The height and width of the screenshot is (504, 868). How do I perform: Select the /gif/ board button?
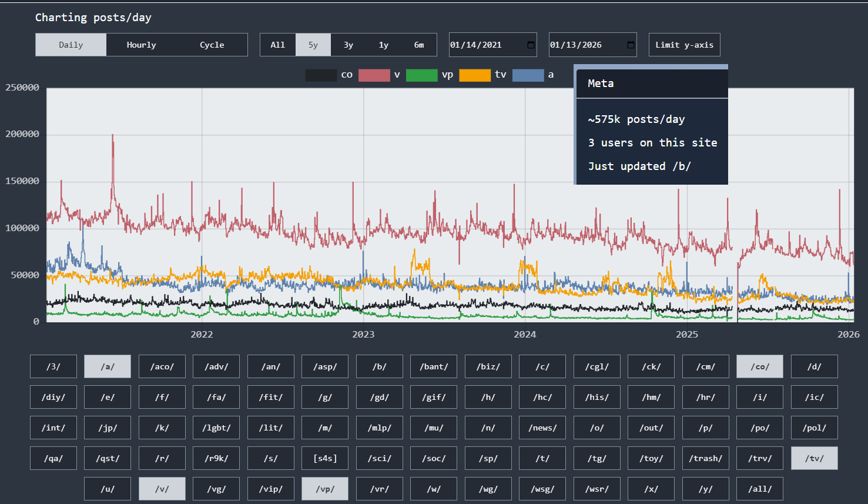click(x=434, y=397)
